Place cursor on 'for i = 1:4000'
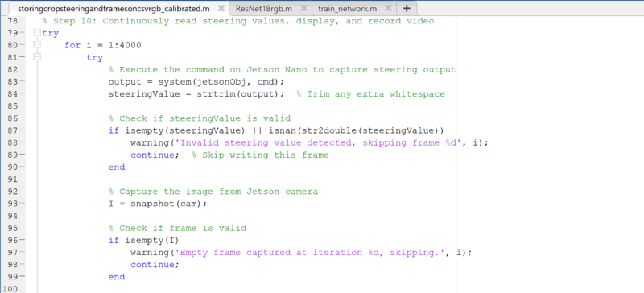This screenshot has height=293, width=644. pos(103,45)
